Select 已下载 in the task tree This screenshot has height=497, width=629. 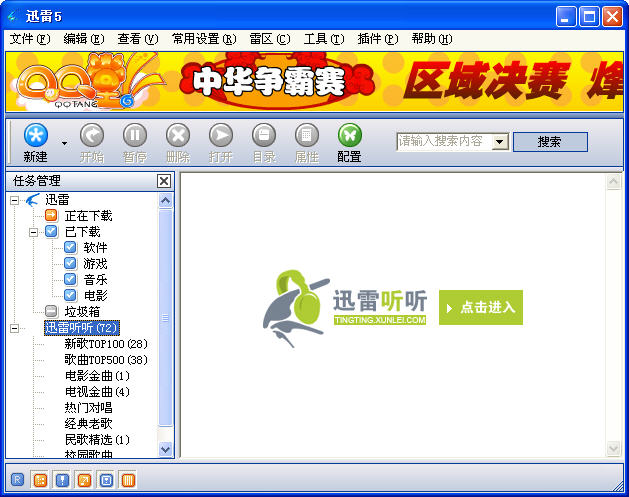[x=83, y=232]
